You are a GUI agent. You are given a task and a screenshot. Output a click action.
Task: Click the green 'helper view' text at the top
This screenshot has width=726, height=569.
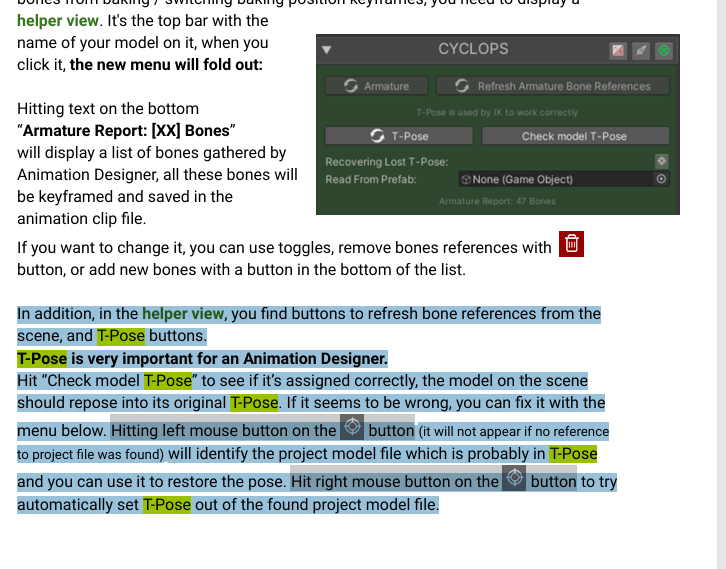[58, 20]
